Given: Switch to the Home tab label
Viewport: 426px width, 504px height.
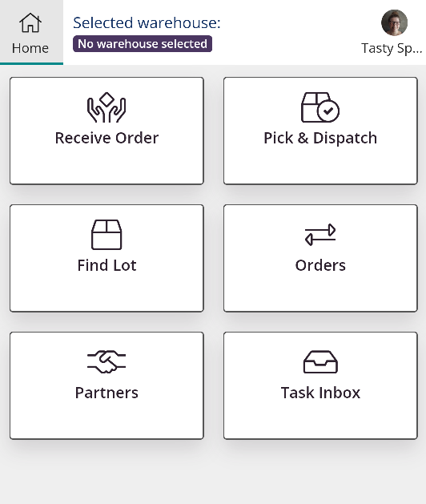Looking at the screenshot, I should [30, 48].
